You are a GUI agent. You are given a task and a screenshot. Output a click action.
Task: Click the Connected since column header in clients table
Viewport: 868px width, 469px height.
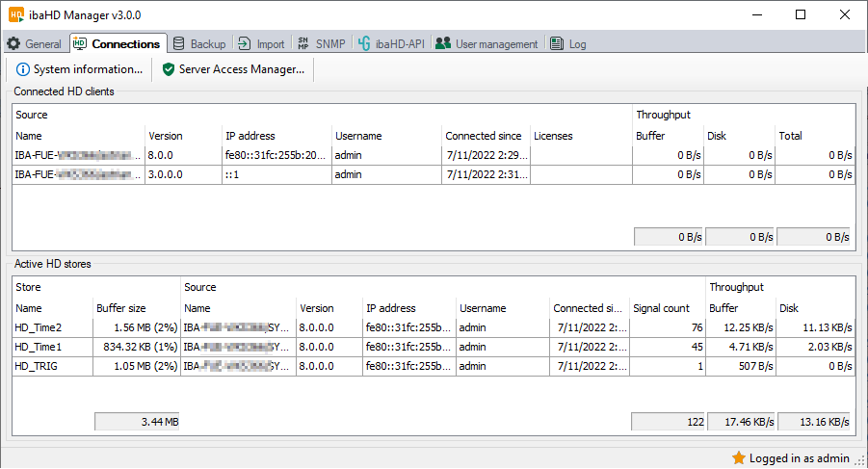484,136
